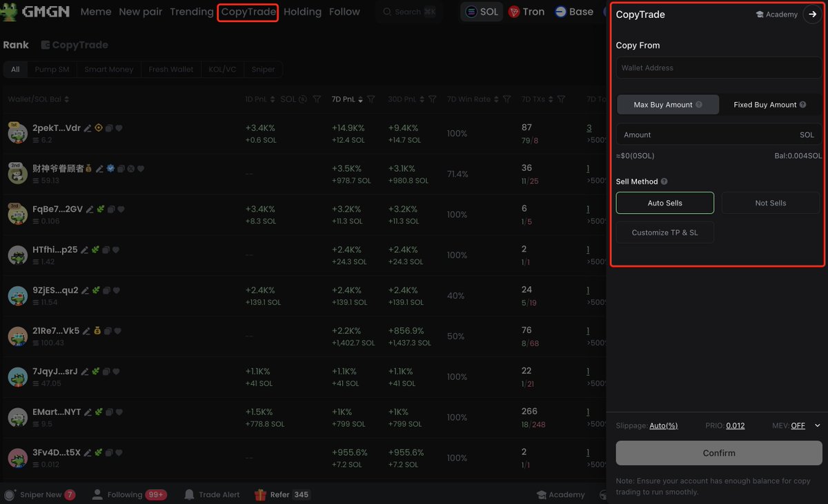Open wallet 21Re7...Vk5
The width and height of the screenshot is (828, 504).
[x=56, y=331]
